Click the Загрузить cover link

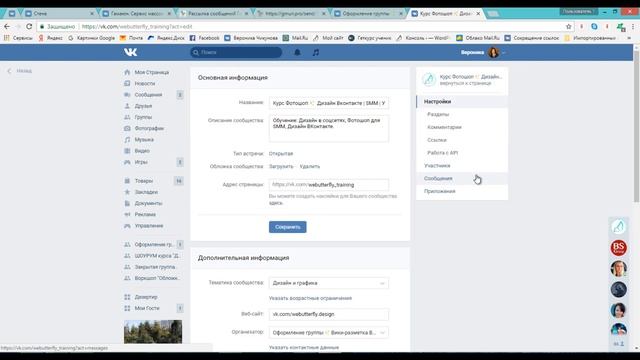pos(281,167)
